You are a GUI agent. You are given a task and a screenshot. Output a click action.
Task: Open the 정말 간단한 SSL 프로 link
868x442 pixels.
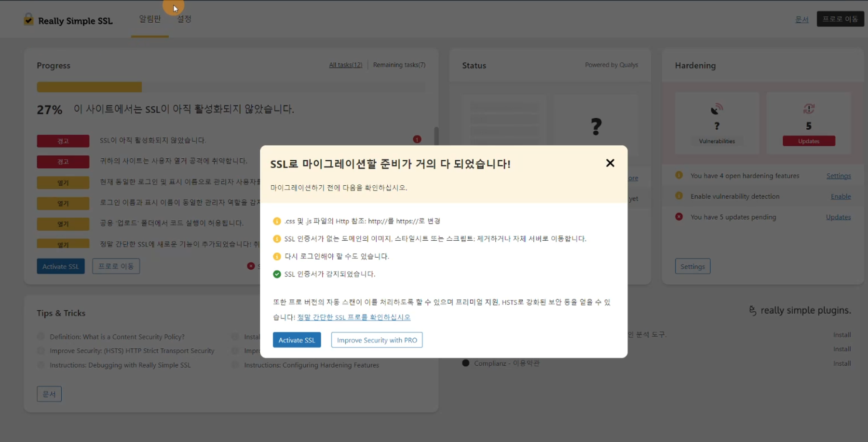(x=354, y=317)
